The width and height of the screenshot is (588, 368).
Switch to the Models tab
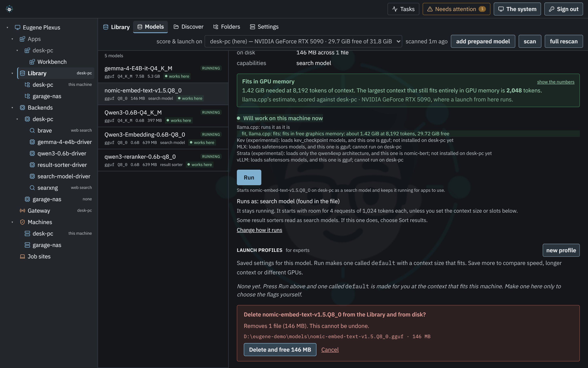point(150,27)
